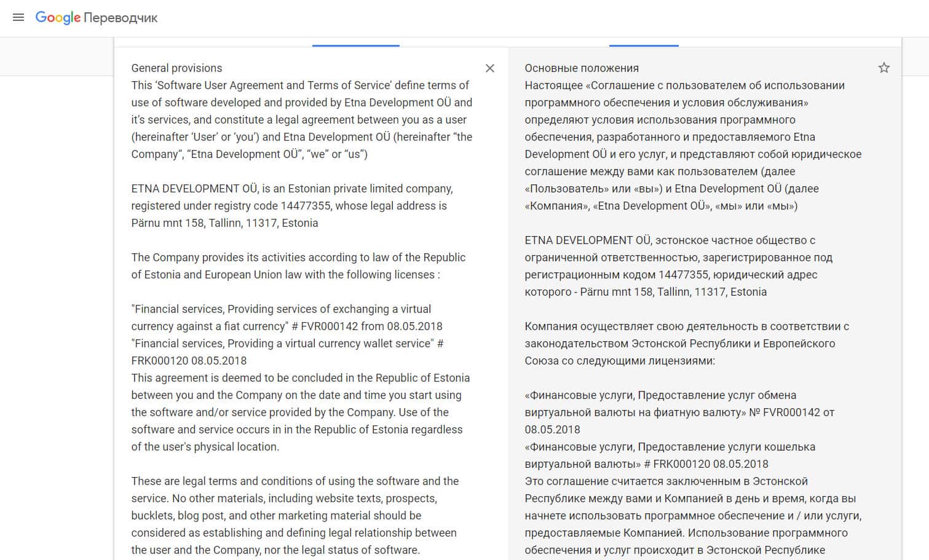Save translation with the star icon
The height and width of the screenshot is (560, 929).
click(884, 68)
